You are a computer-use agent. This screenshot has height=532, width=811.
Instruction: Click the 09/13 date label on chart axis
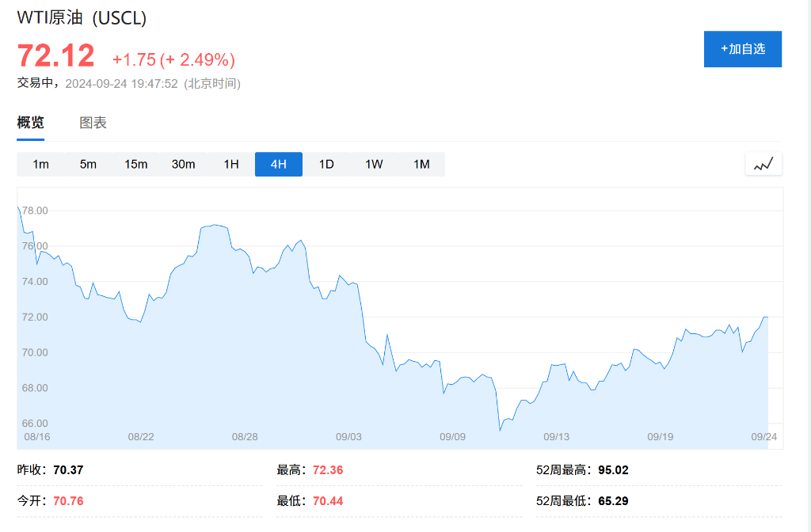point(556,436)
